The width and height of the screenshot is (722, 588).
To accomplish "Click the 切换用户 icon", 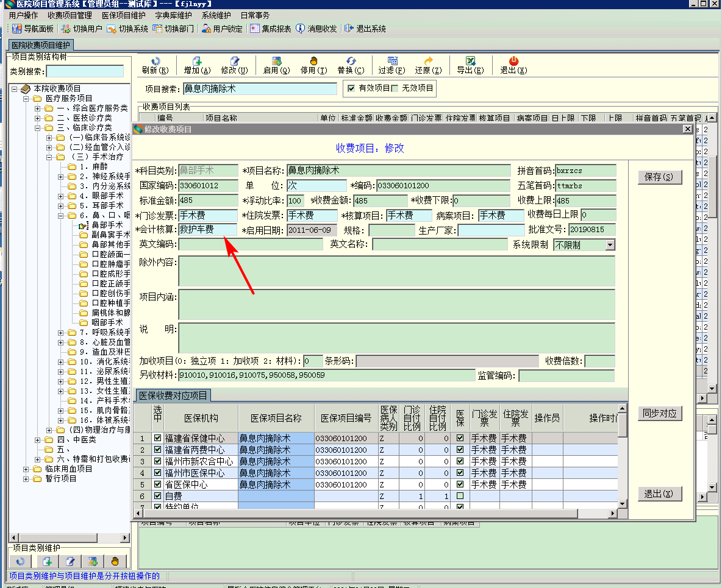I will (66, 29).
